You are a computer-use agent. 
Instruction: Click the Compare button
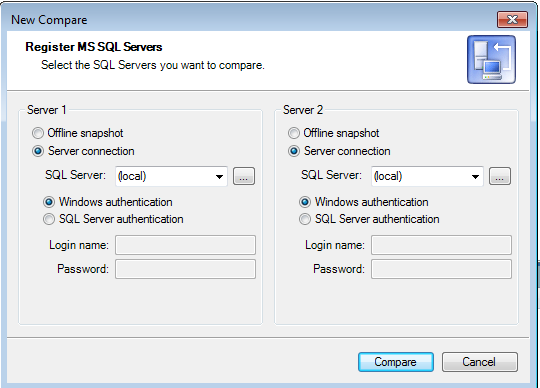click(396, 362)
